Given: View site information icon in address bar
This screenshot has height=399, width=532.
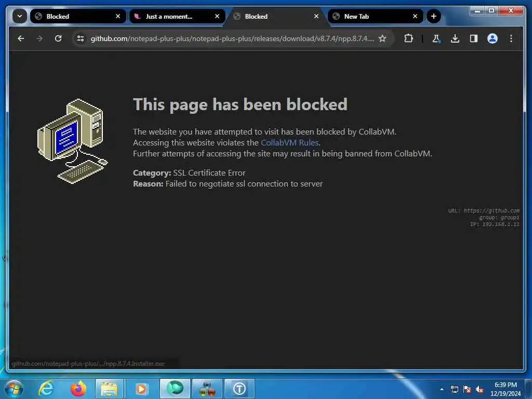Looking at the screenshot, I should coord(81,38).
